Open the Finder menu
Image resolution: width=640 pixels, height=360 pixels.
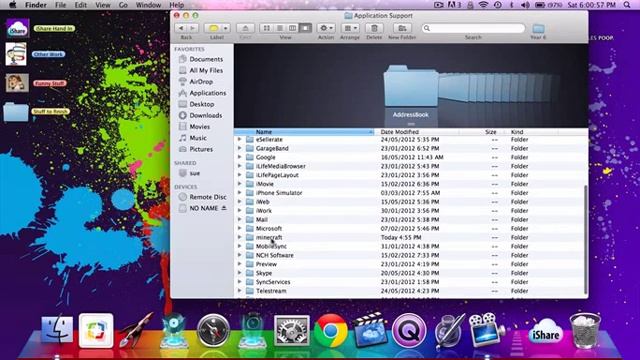click(x=36, y=5)
